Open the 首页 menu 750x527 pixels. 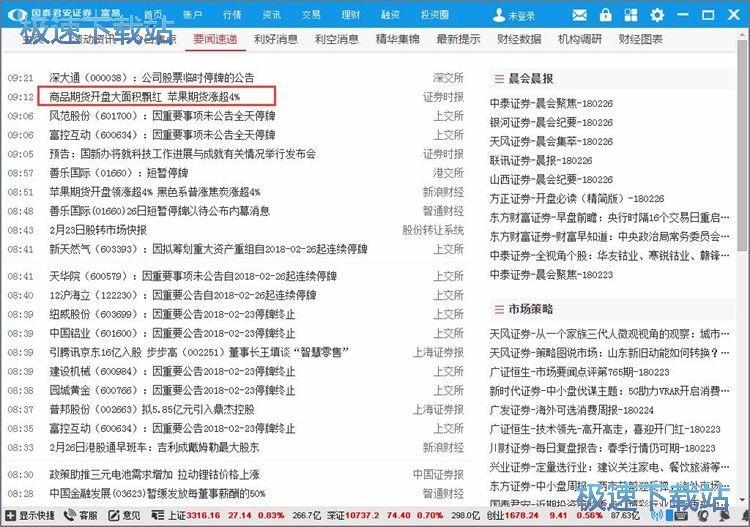click(x=153, y=15)
